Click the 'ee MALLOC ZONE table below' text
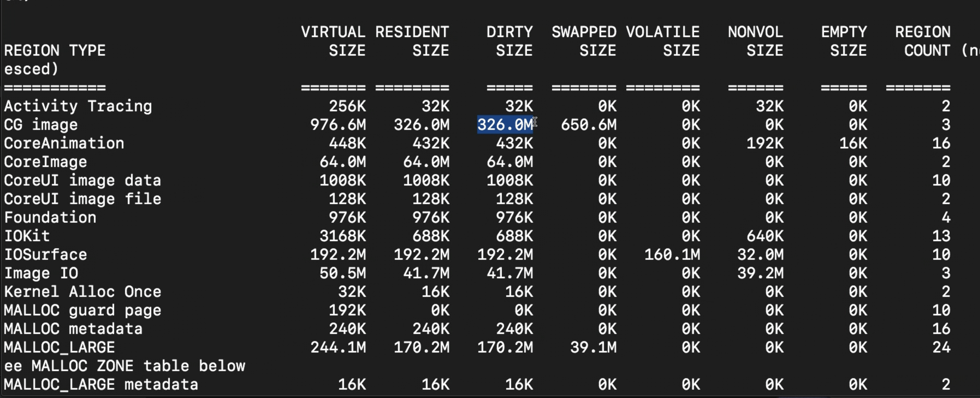The image size is (980, 398). point(125,366)
